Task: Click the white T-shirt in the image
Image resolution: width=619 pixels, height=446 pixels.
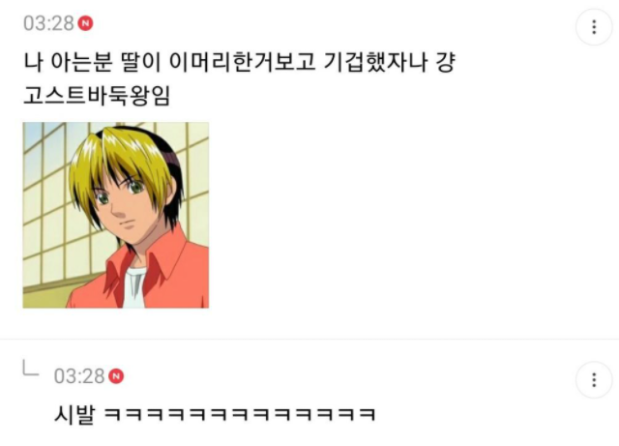Action: [x=134, y=287]
